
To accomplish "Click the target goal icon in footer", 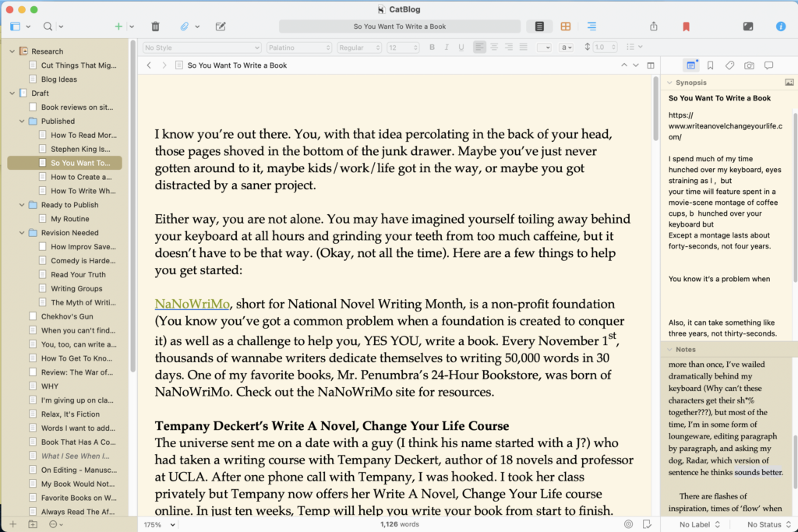I will (629, 524).
